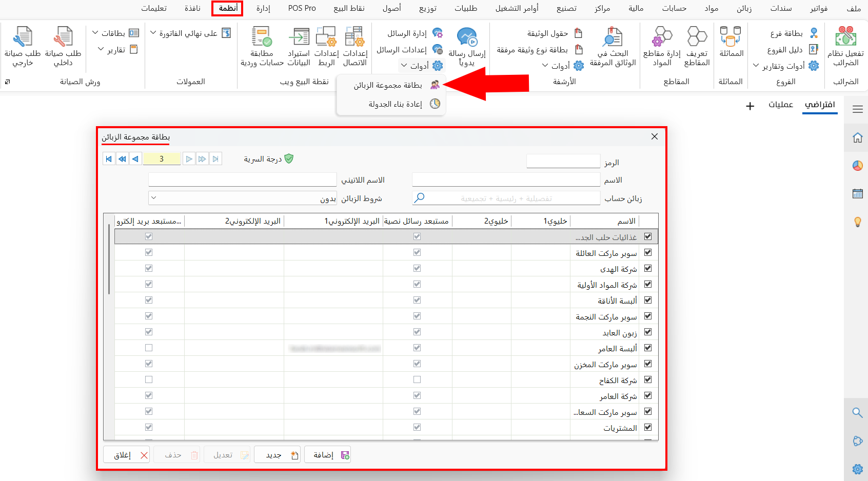The image size is (868, 481).
Task: Open إدارة مقاطع المواد item segments icon
Action: click(x=662, y=36)
